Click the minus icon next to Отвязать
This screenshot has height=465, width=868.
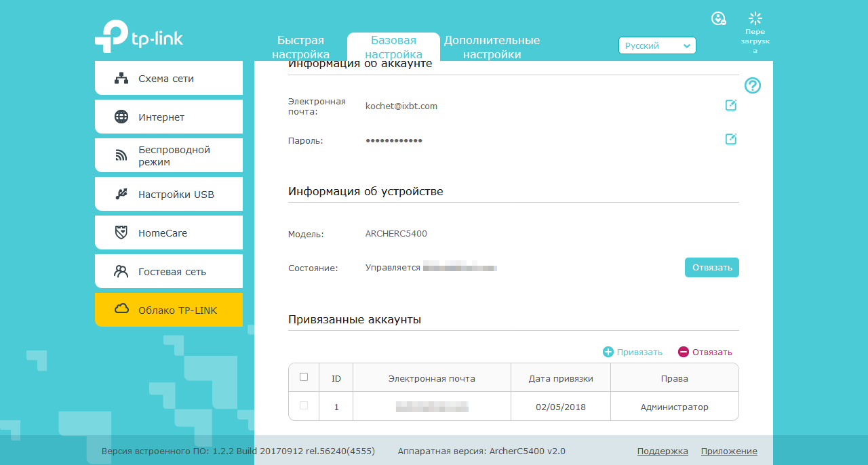click(x=684, y=352)
